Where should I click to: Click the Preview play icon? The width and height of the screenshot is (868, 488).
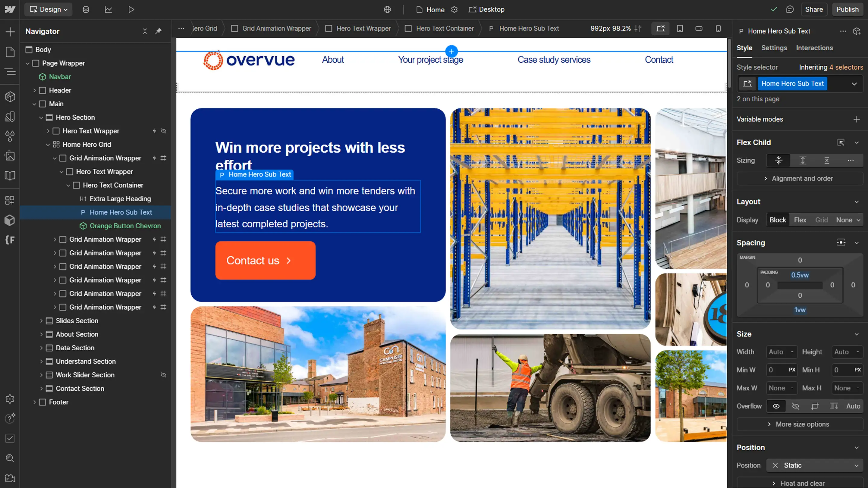pyautogui.click(x=131, y=9)
